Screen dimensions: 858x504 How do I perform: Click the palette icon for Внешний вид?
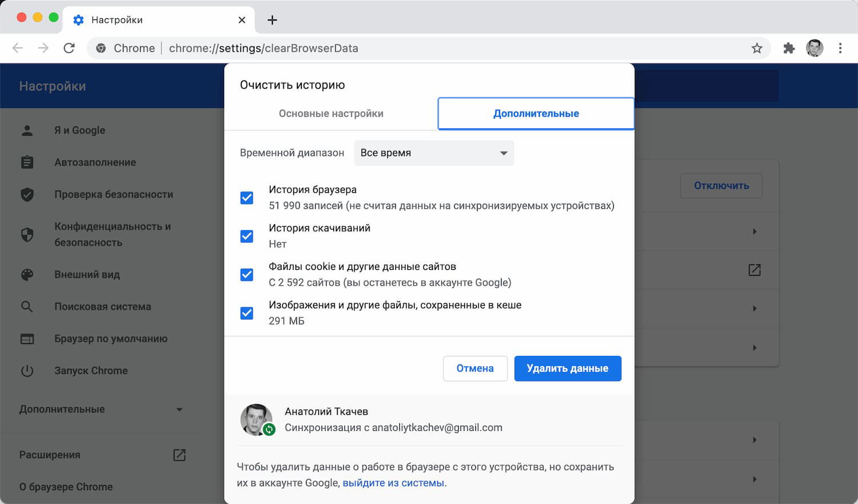pos(27,275)
